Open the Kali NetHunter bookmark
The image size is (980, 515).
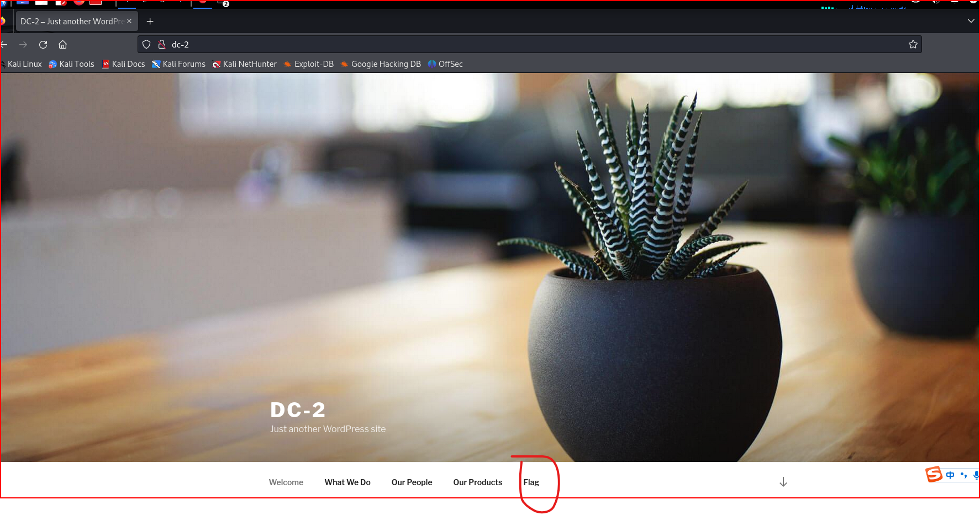coord(245,64)
